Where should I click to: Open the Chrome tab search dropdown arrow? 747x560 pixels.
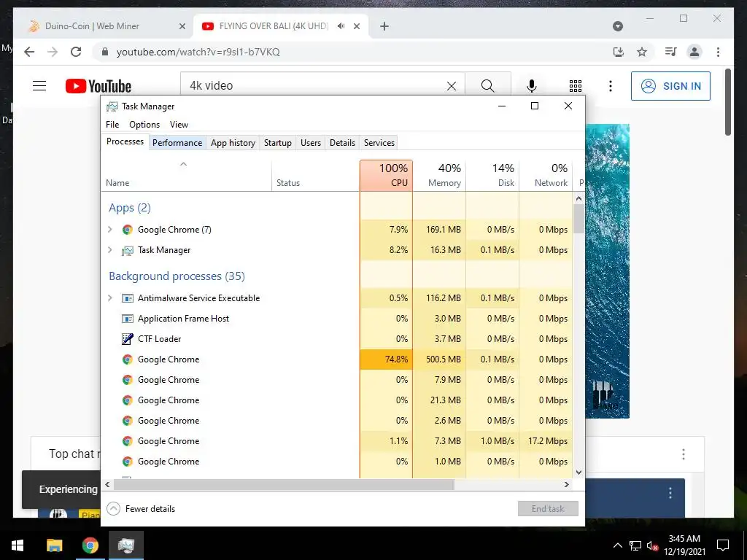coord(618,26)
